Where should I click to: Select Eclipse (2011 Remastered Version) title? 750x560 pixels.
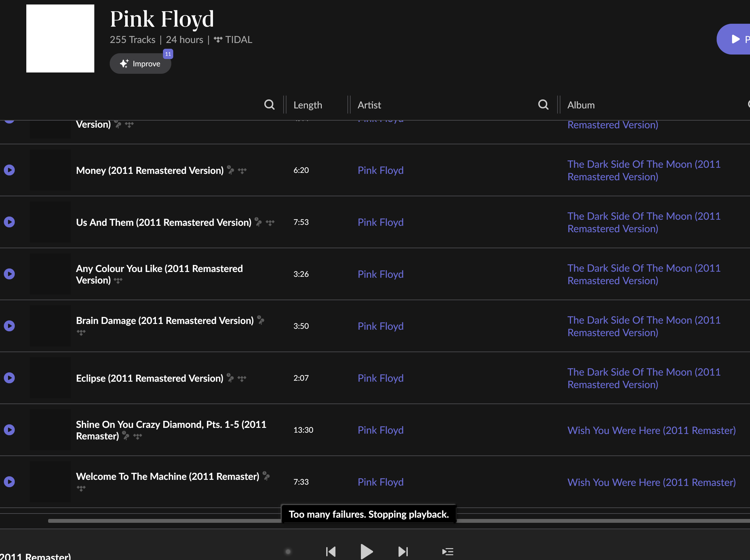(x=149, y=378)
